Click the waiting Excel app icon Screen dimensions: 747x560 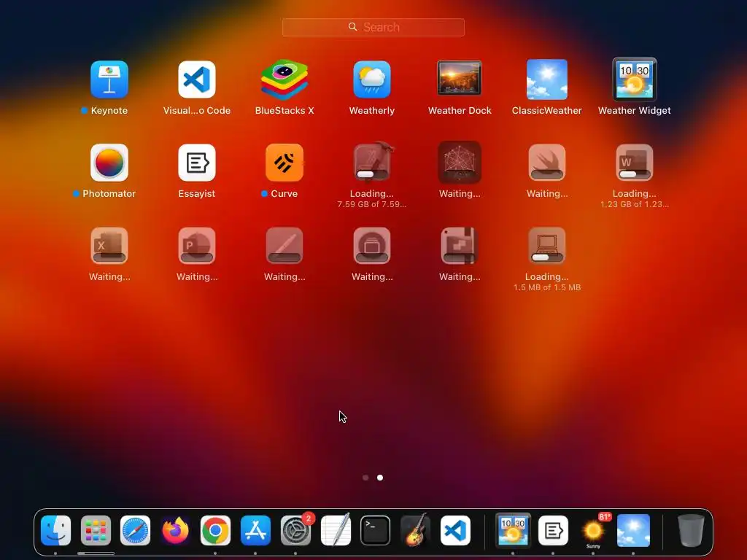(x=109, y=246)
